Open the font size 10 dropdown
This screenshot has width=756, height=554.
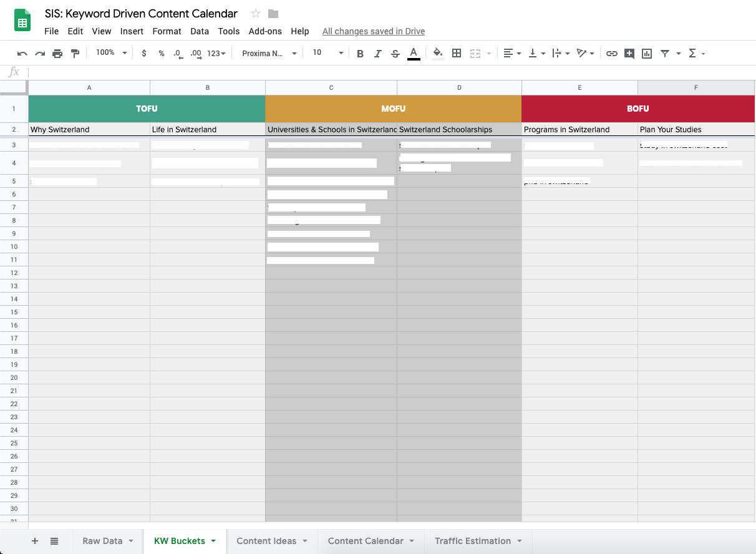(x=328, y=53)
